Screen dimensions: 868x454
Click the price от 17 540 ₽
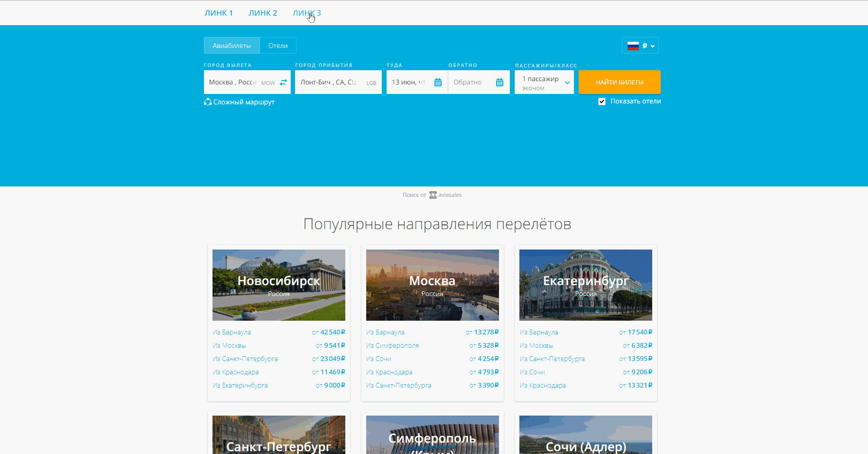tap(636, 332)
